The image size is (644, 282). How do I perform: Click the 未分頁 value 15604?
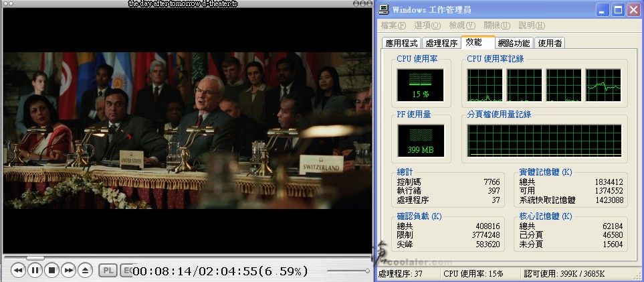click(x=613, y=244)
